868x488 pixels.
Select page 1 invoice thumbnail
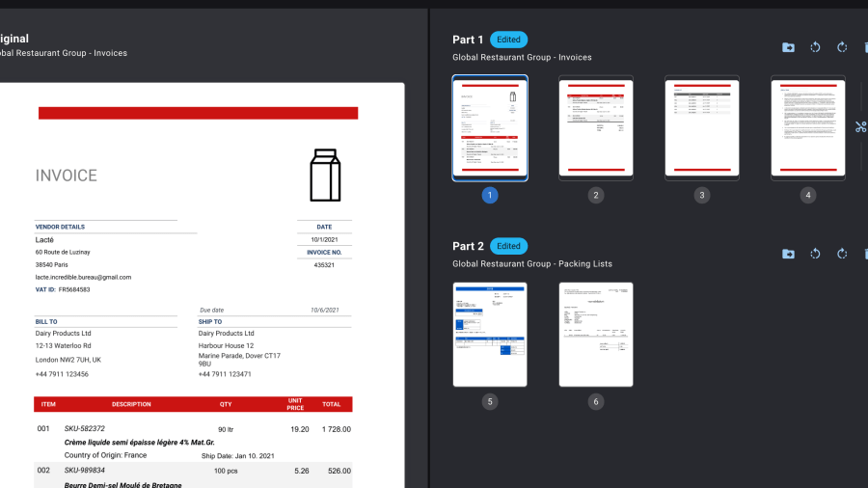(490, 127)
